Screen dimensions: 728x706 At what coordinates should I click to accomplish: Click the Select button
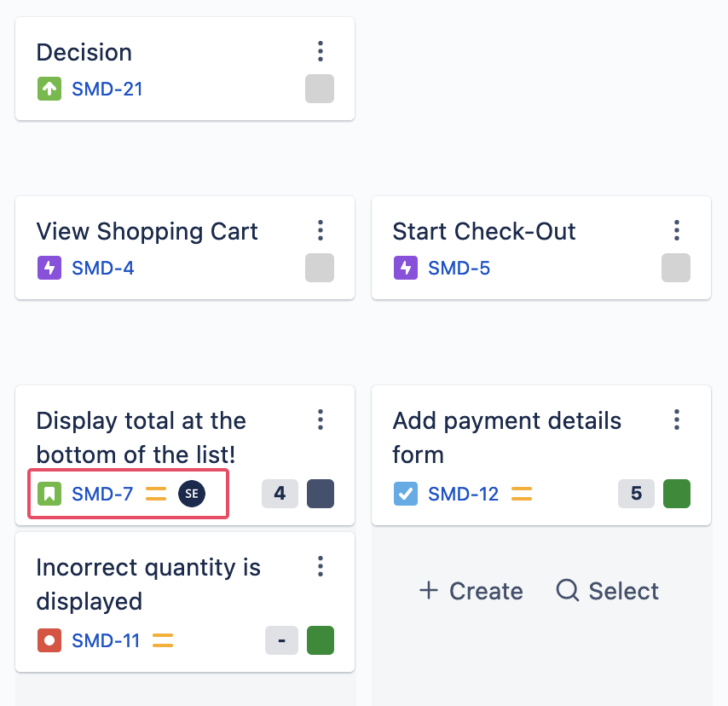608,591
